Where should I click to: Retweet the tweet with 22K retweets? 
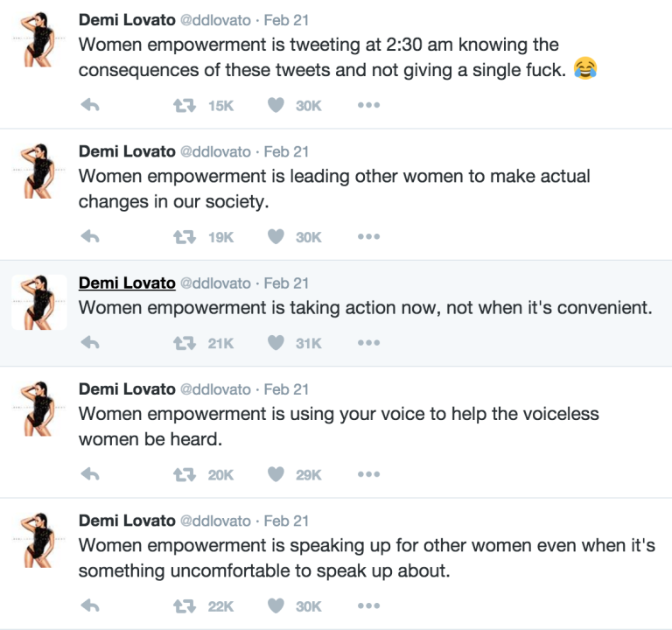(x=184, y=605)
